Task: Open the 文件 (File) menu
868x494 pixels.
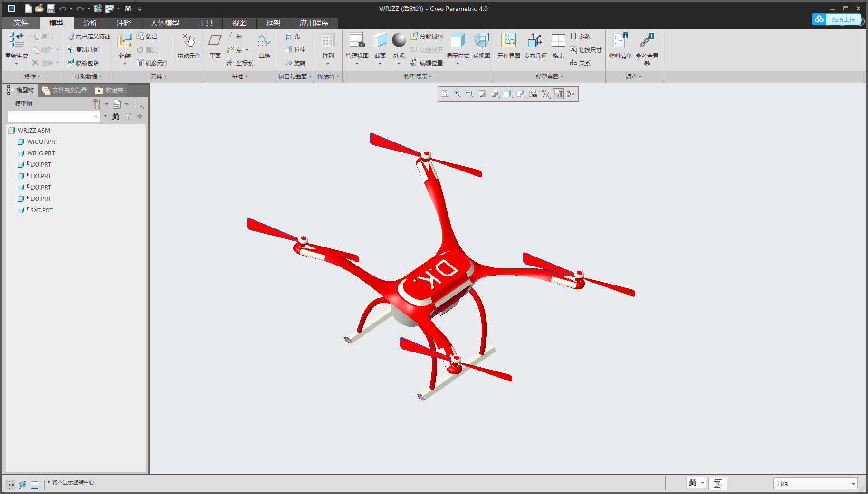Action: point(21,23)
